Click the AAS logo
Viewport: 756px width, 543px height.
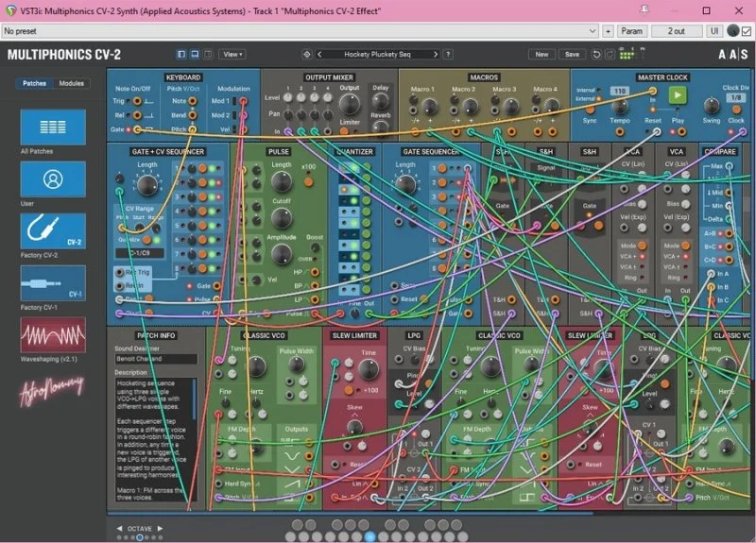coord(733,55)
